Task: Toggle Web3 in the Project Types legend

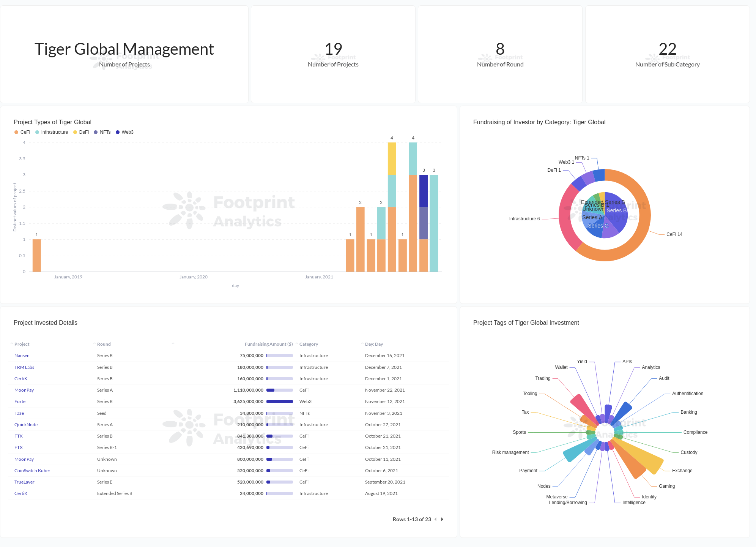Action: (x=118, y=132)
